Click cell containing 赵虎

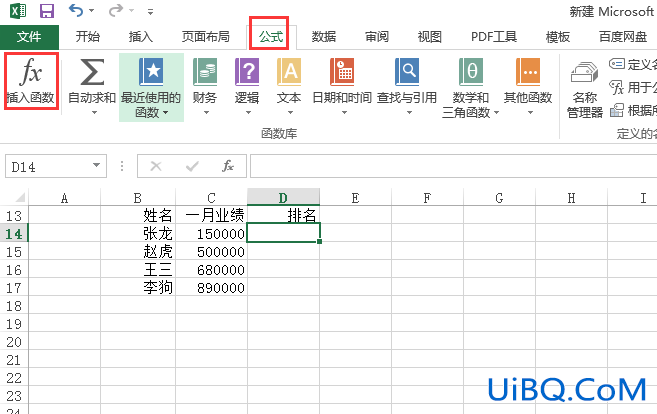(138, 251)
